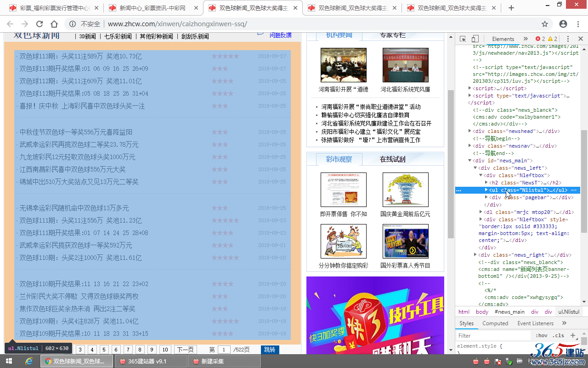Click the site information icon beside 不安全
The width and height of the screenshot is (588, 368).
coord(72,24)
